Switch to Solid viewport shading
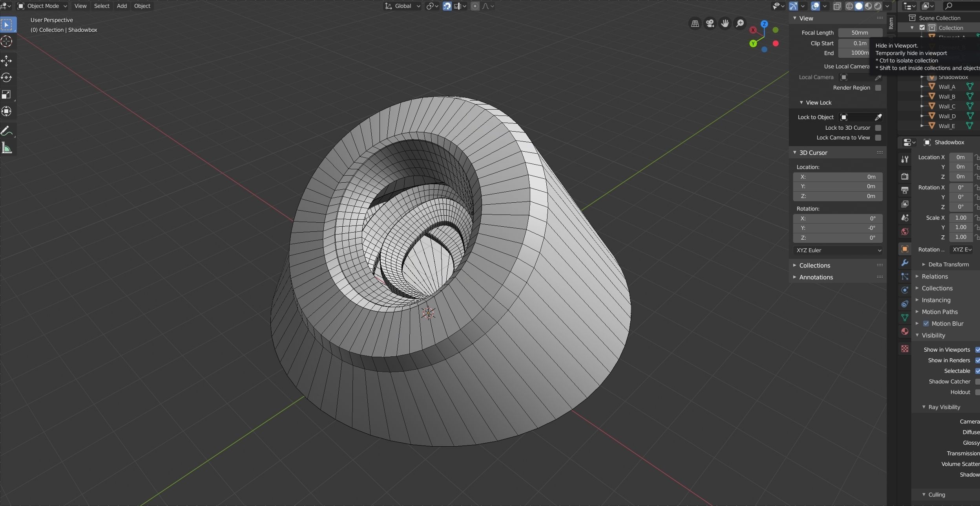The image size is (980, 506). tap(859, 6)
